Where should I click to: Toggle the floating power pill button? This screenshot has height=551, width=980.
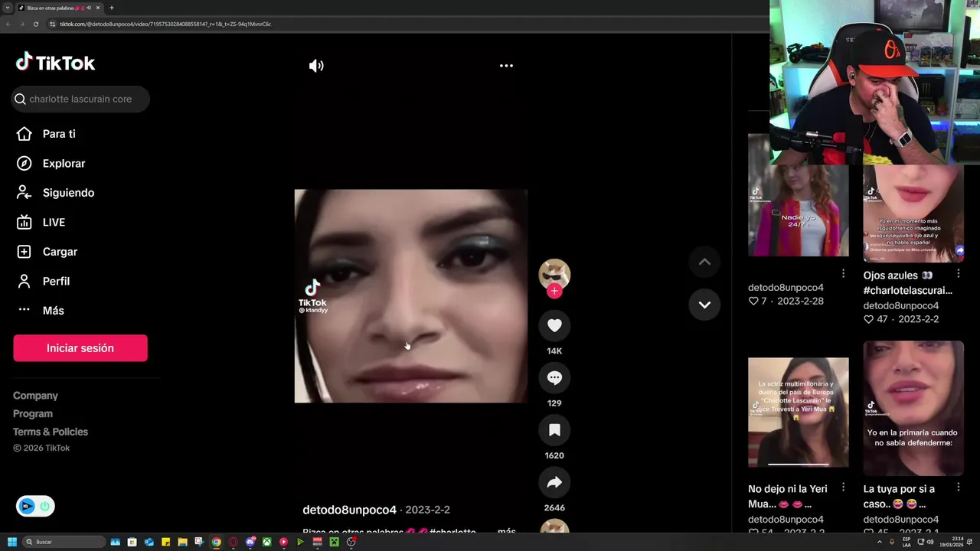point(44,506)
